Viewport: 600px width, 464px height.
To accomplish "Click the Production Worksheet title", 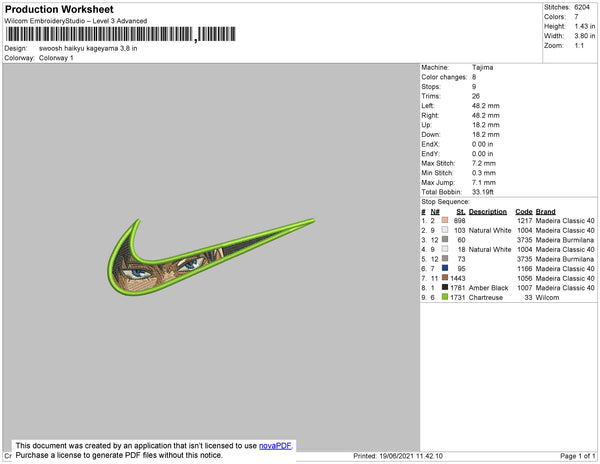I will tap(59, 9).
